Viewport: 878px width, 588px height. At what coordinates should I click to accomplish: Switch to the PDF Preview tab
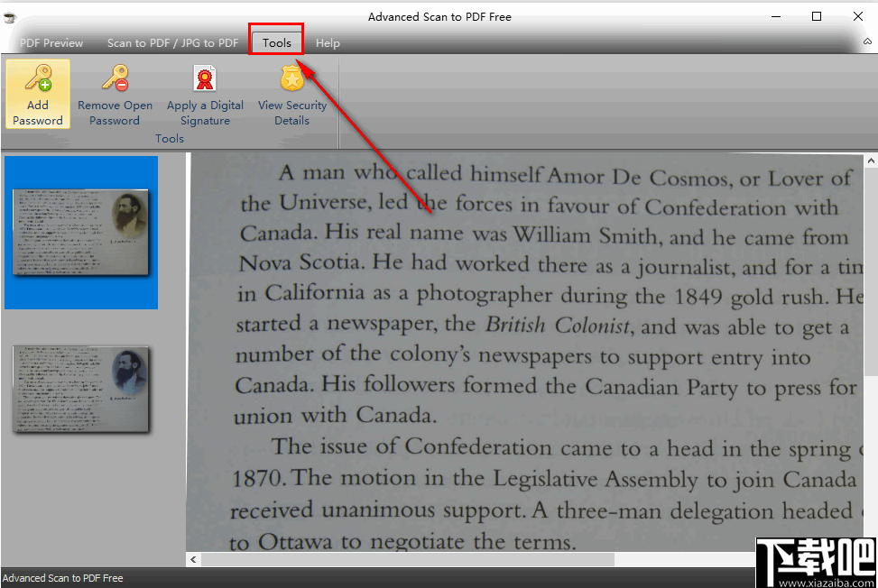tap(51, 42)
